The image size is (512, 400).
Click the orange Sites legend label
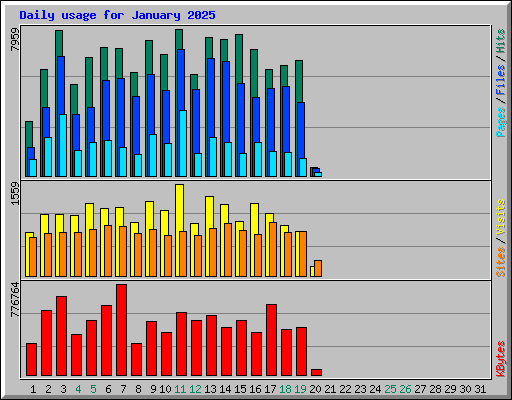[x=500, y=262]
